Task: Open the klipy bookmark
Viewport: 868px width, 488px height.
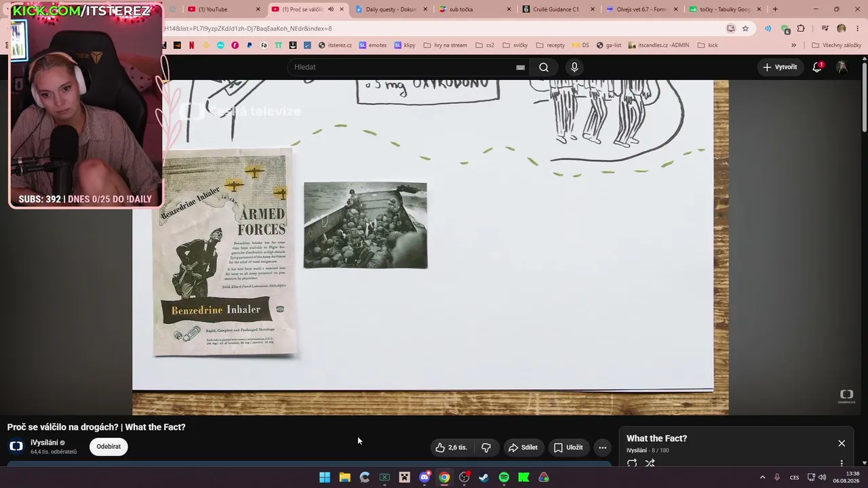Action: [x=405, y=45]
